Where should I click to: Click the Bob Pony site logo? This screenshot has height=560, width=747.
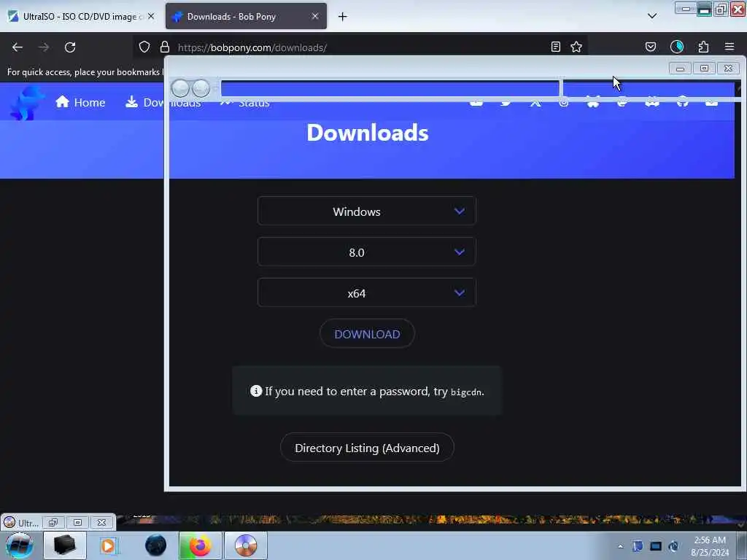click(x=26, y=102)
